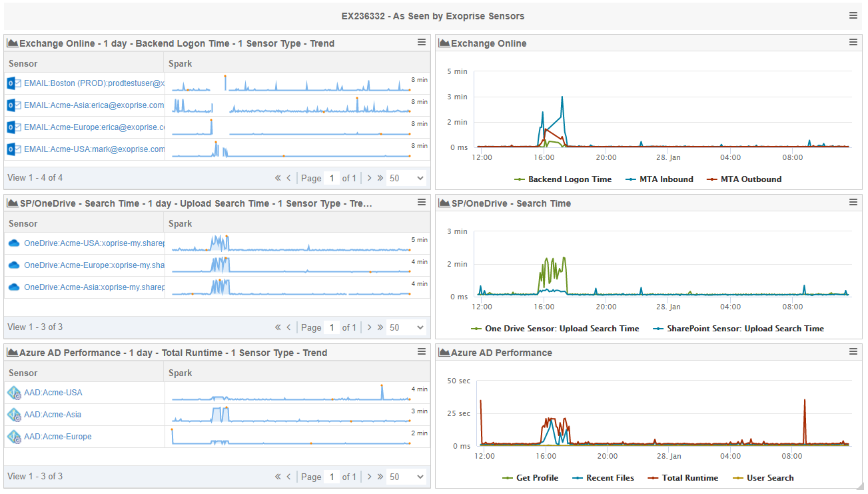The width and height of the screenshot is (868, 494).
Task: Open the Azure AD Performance chart panel menu
Action: (x=853, y=351)
